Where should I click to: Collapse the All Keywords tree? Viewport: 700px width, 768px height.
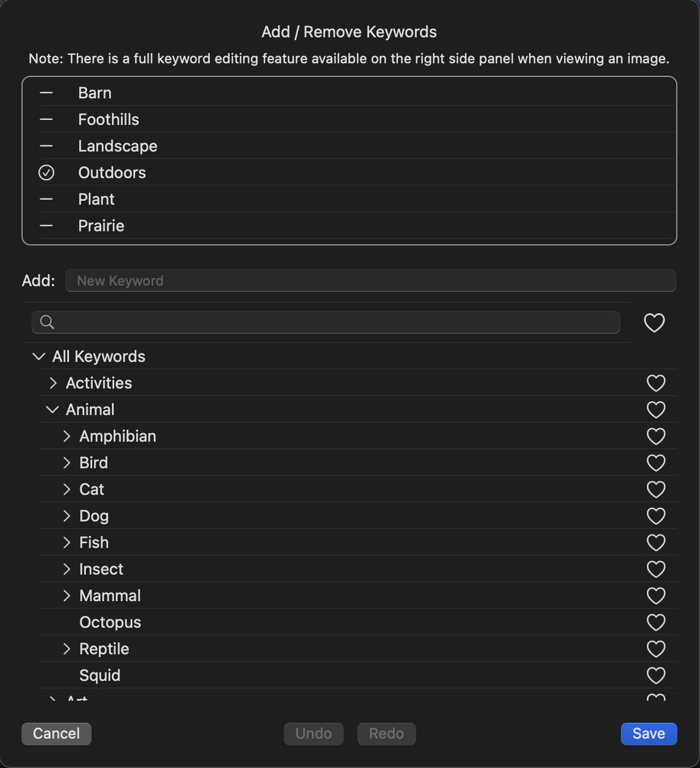tap(39, 356)
